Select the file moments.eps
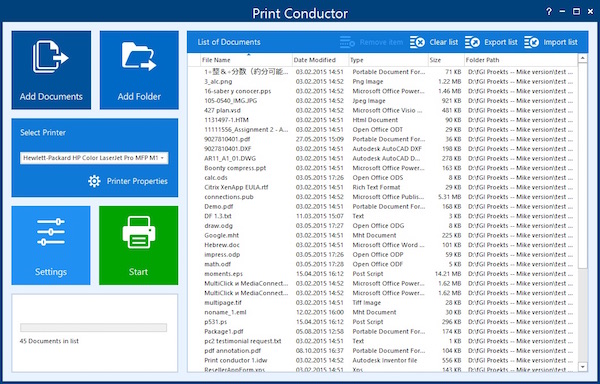 [223, 274]
